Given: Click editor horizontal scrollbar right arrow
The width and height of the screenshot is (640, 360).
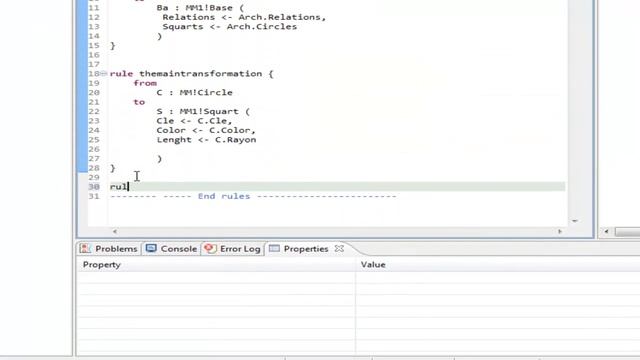Looking at the screenshot, I should tap(560, 231).
